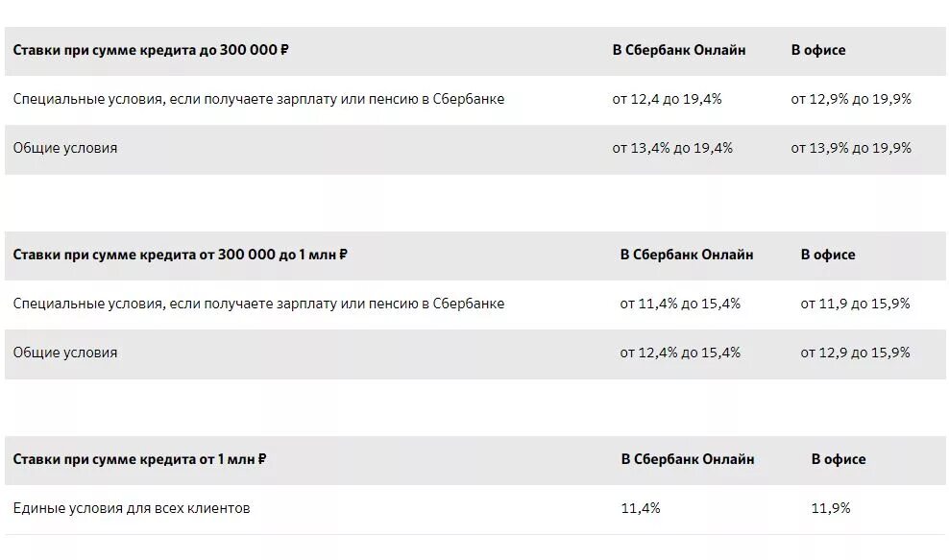Click "В офисе" header in the 300 000–1 млн table
Screen dimensions: 949x560
click(828, 255)
